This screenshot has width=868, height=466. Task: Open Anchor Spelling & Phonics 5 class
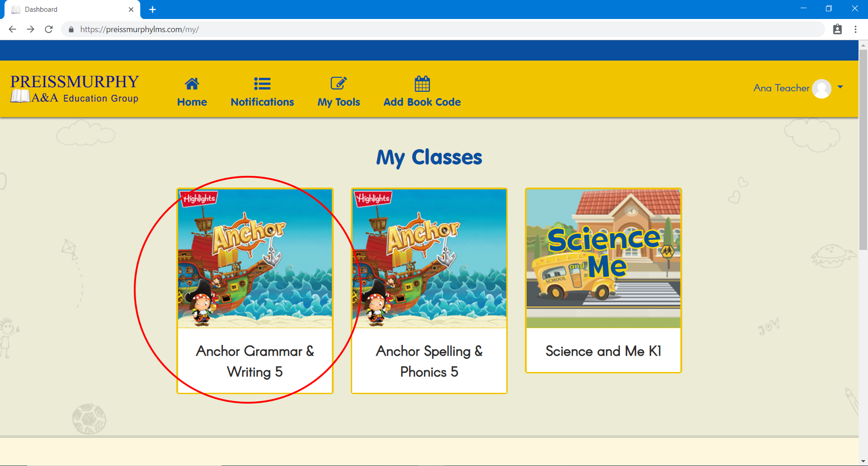coord(429,290)
